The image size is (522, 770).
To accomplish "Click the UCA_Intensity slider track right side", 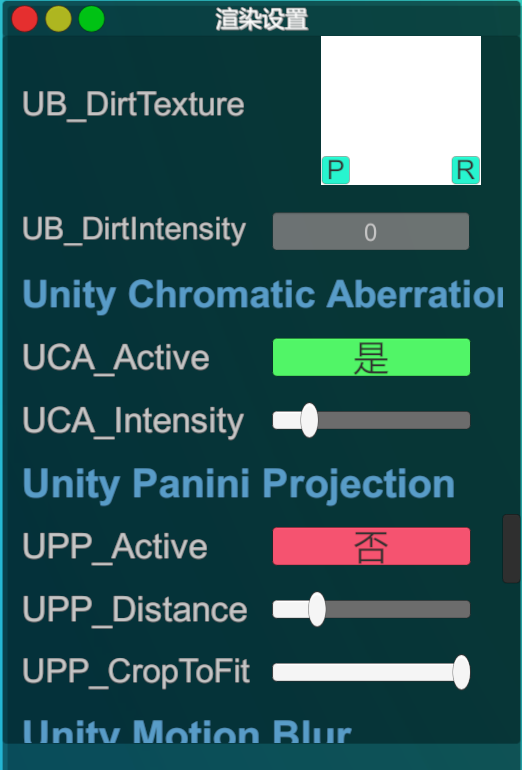I will [394, 420].
